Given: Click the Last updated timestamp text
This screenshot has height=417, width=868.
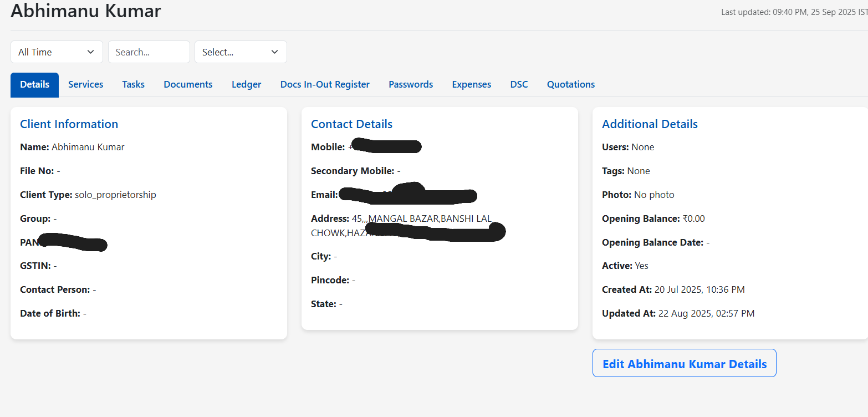Looking at the screenshot, I should coord(793,12).
